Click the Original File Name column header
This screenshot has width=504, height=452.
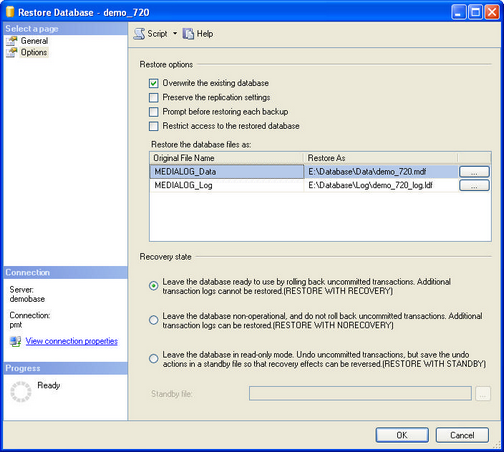point(227,158)
